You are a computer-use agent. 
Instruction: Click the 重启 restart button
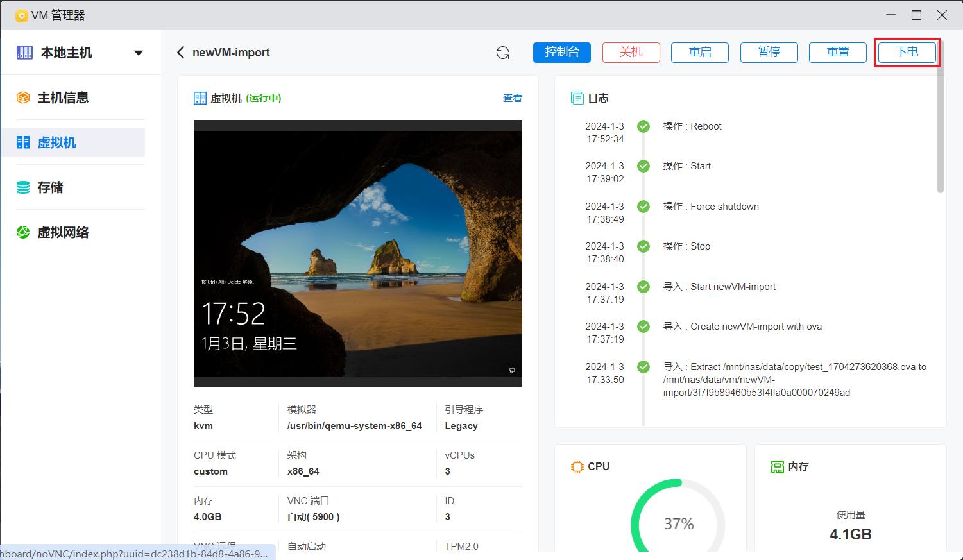coord(700,53)
